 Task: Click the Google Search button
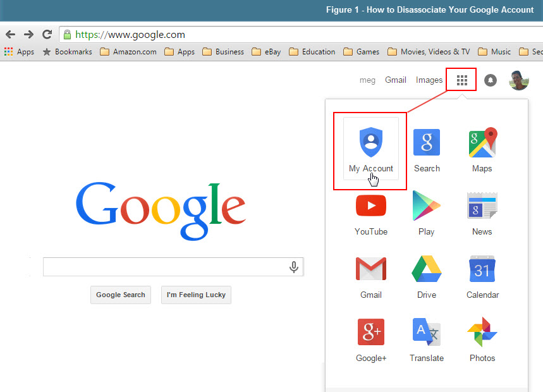click(121, 295)
